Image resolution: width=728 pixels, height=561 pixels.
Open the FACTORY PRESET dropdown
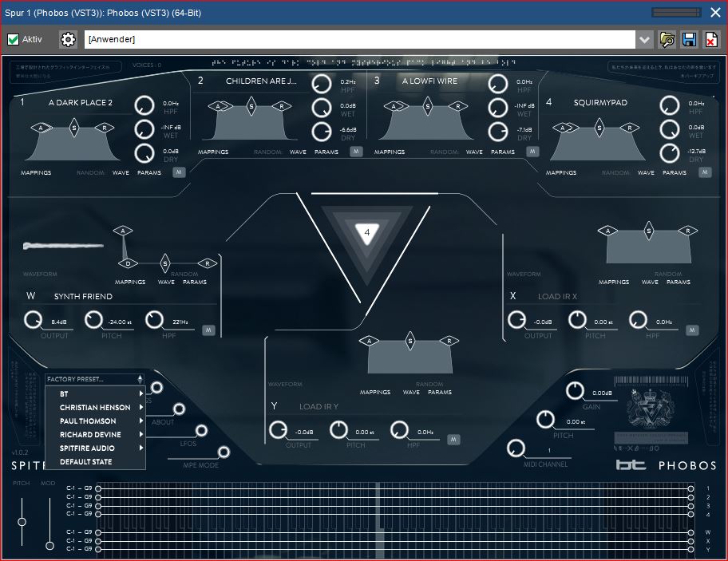pos(95,379)
